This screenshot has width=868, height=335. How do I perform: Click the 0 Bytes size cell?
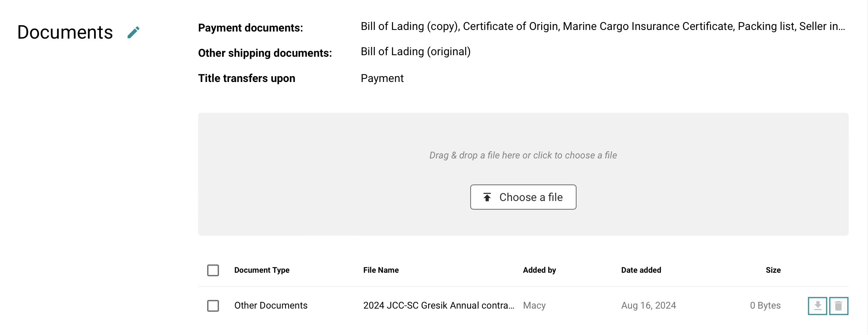coord(765,305)
